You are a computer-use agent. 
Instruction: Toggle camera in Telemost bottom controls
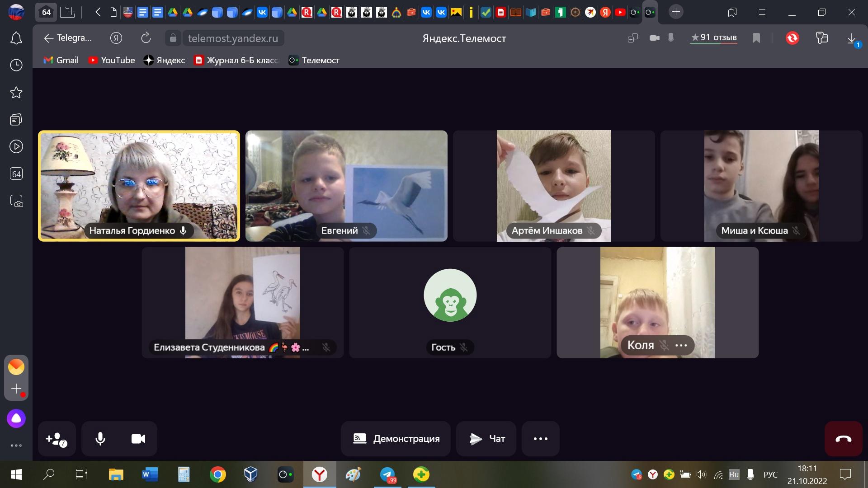point(138,439)
